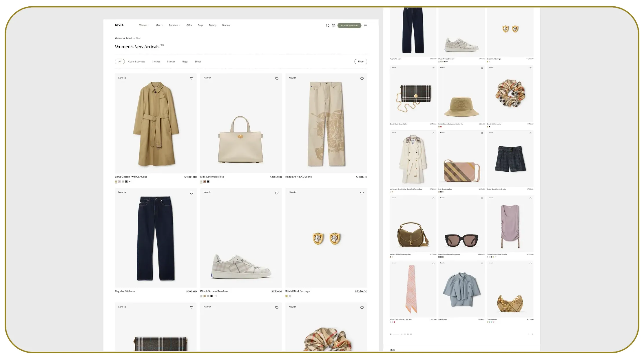This screenshot has width=644, height=359.
Task: Toggle wishlist heart on Regular Fit EKD Jeans
Action: 362,78
